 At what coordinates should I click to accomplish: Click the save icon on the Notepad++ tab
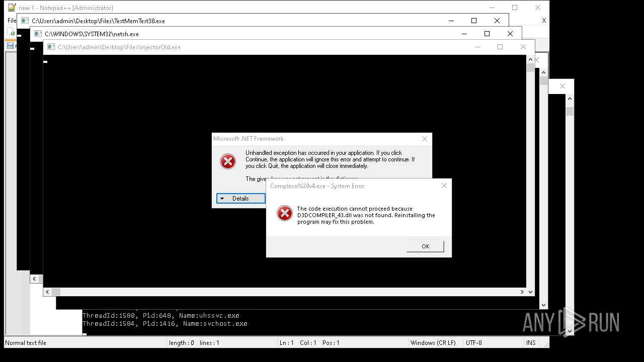(x=10, y=45)
